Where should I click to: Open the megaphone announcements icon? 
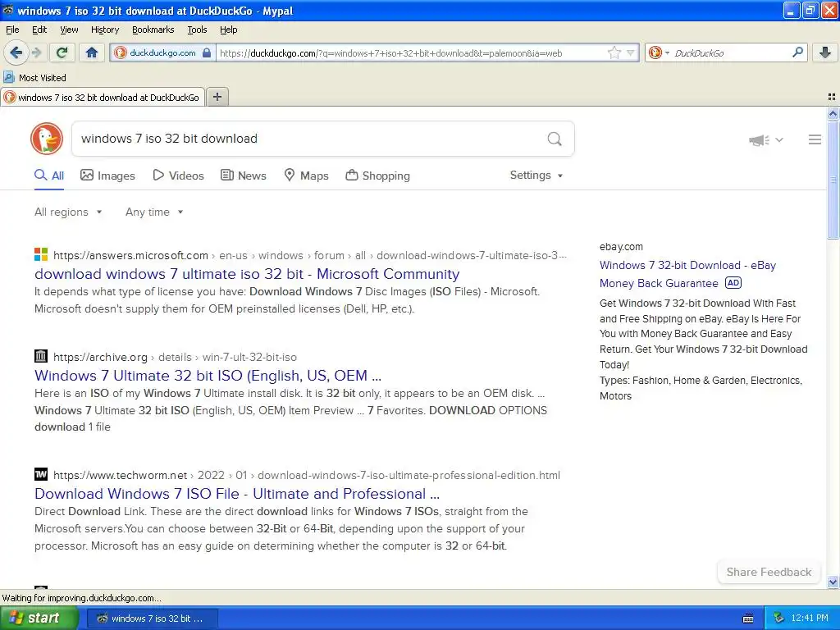point(759,139)
